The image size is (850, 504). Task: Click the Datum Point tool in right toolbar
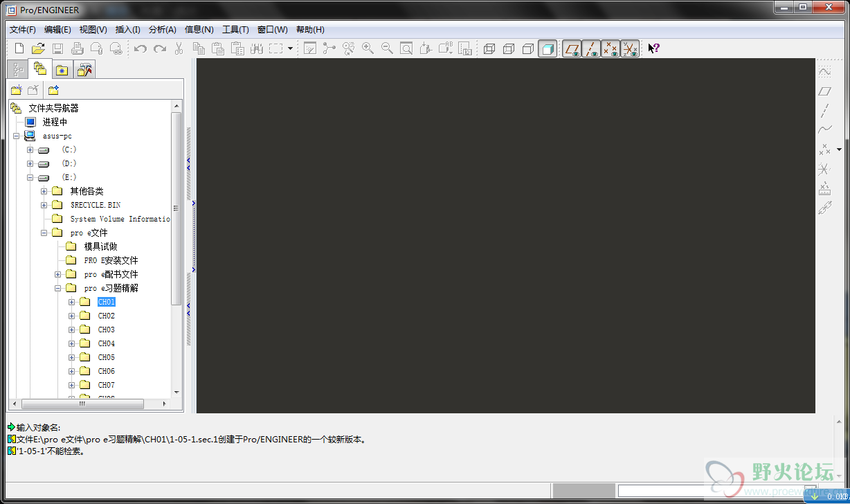(824, 149)
